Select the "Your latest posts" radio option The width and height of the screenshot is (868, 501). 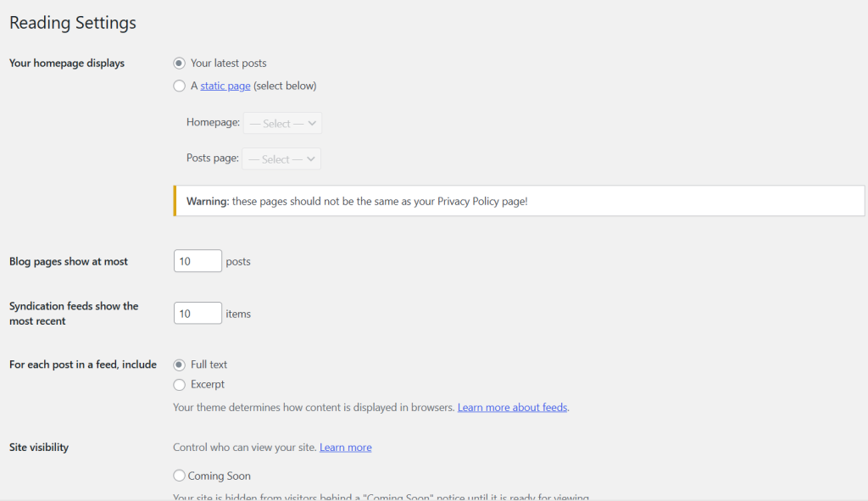pyautogui.click(x=179, y=63)
